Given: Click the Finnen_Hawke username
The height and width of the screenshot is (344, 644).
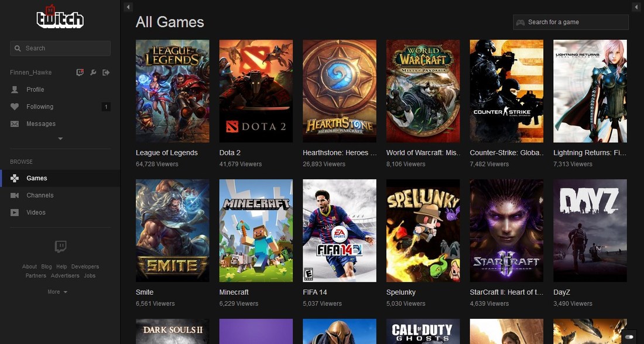Looking at the screenshot, I should [31, 72].
